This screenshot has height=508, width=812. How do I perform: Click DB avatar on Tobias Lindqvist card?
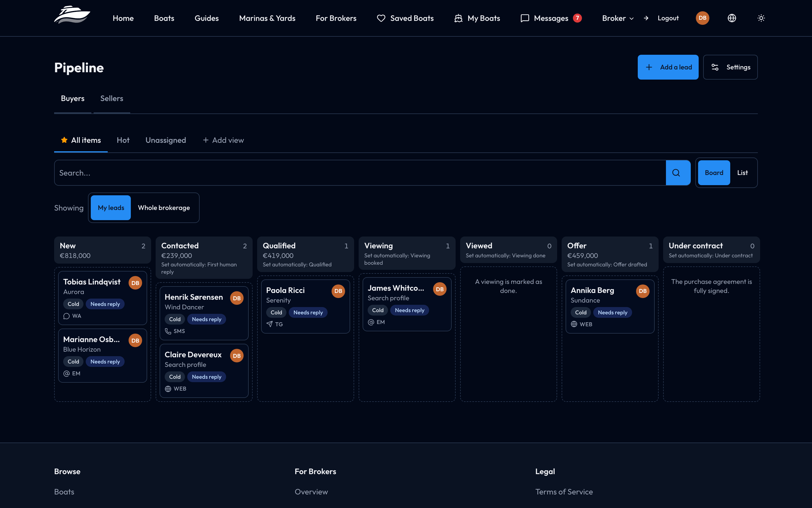pos(135,283)
